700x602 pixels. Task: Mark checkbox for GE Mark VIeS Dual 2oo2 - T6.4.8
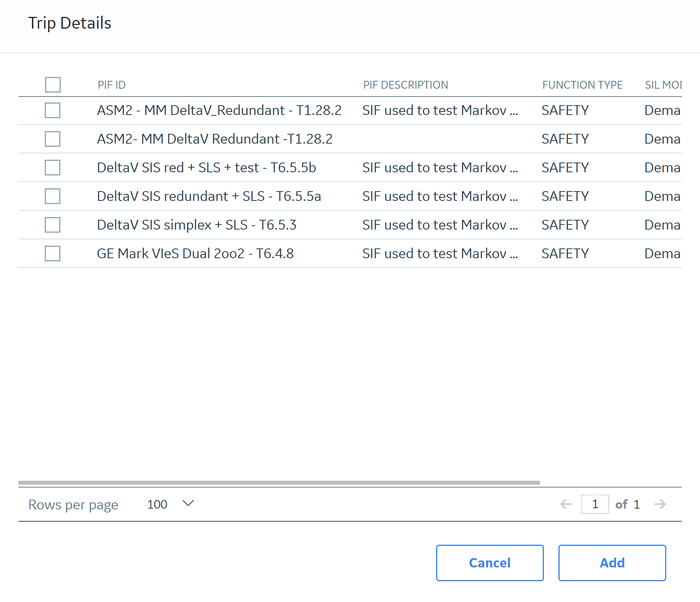(53, 254)
